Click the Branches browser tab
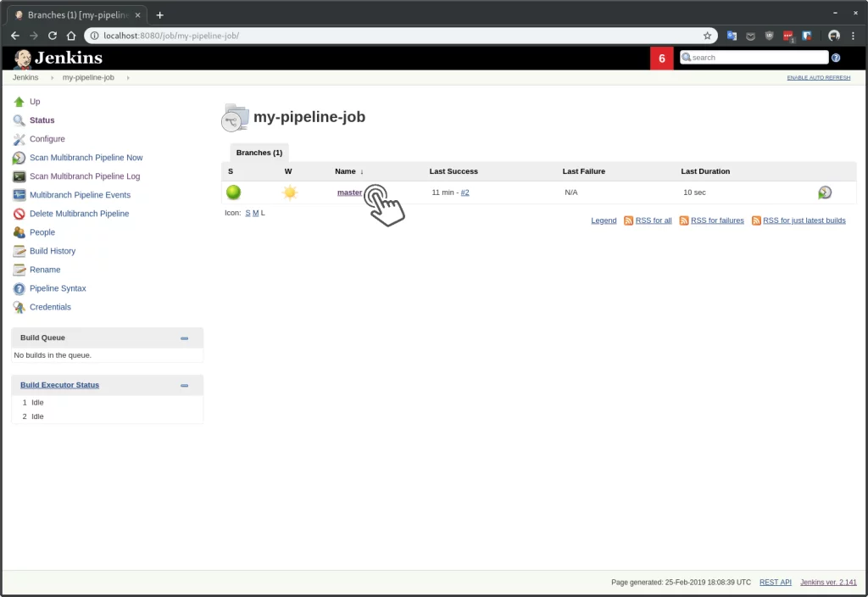This screenshot has height=597, width=868. (x=77, y=15)
